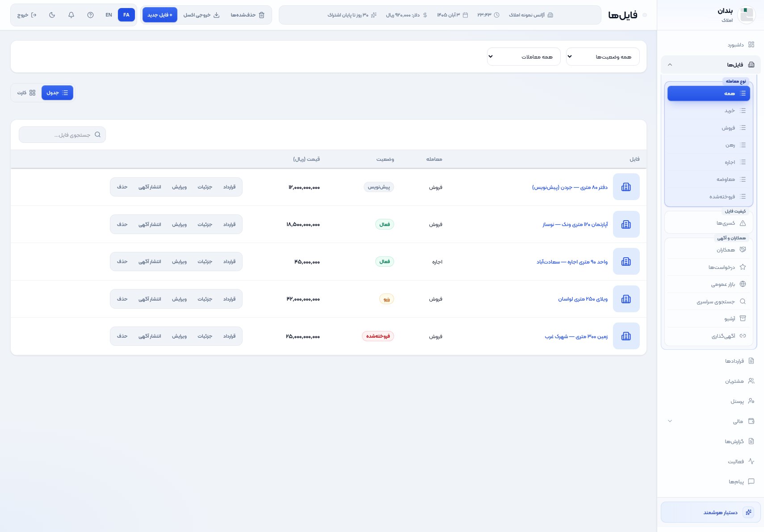Switch language to FA
Image resolution: width=764 pixels, height=532 pixels.
tap(126, 15)
